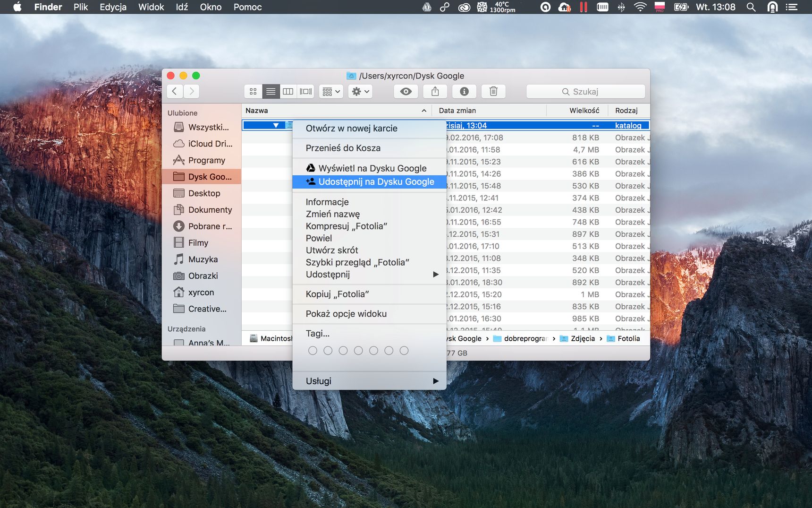Open the gear Action menu dropdown
Image resolution: width=812 pixels, height=508 pixels.
[x=361, y=91]
